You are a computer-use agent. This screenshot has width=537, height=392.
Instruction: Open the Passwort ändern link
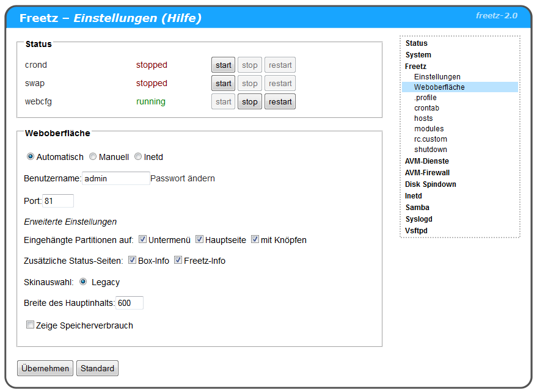[183, 179]
